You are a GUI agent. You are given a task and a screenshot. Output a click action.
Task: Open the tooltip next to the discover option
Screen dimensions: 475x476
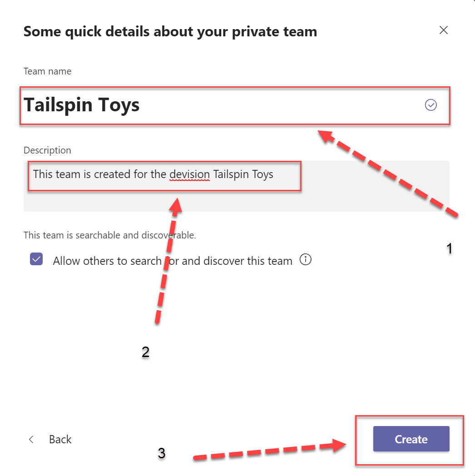pos(306,260)
